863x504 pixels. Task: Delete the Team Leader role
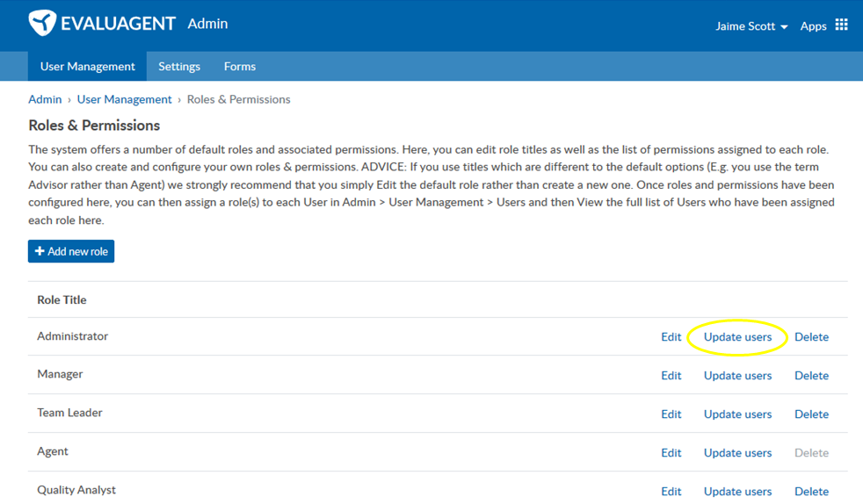[x=811, y=414]
